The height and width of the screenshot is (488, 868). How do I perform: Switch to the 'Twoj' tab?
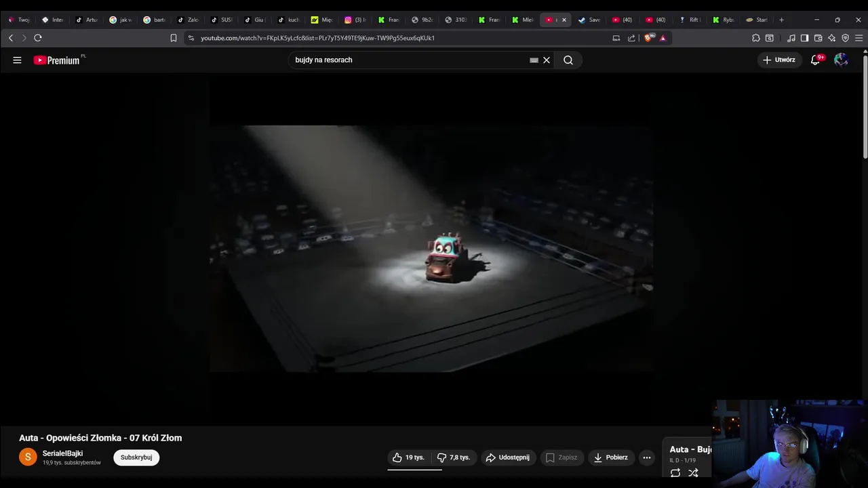[x=19, y=20]
